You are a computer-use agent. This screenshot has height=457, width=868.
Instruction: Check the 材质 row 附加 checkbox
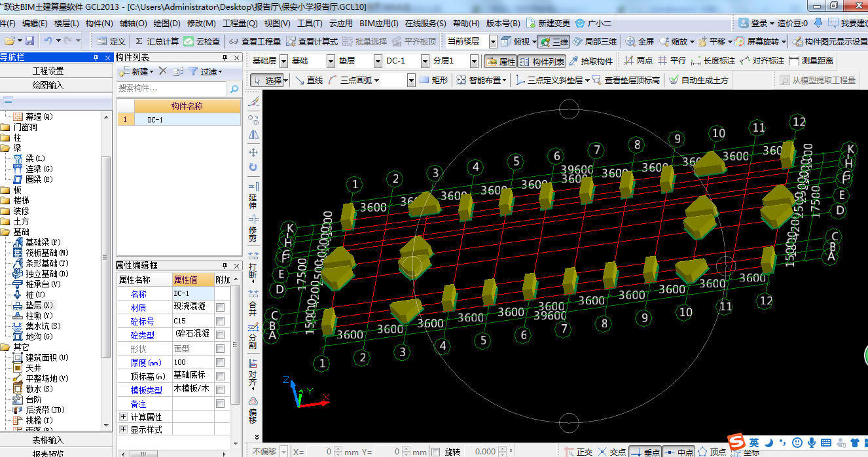(221, 307)
